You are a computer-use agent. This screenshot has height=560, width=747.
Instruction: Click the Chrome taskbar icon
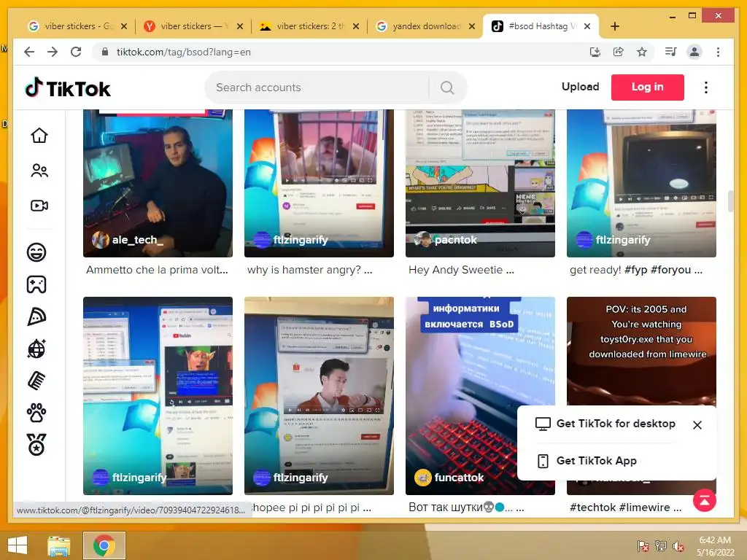[104, 545]
